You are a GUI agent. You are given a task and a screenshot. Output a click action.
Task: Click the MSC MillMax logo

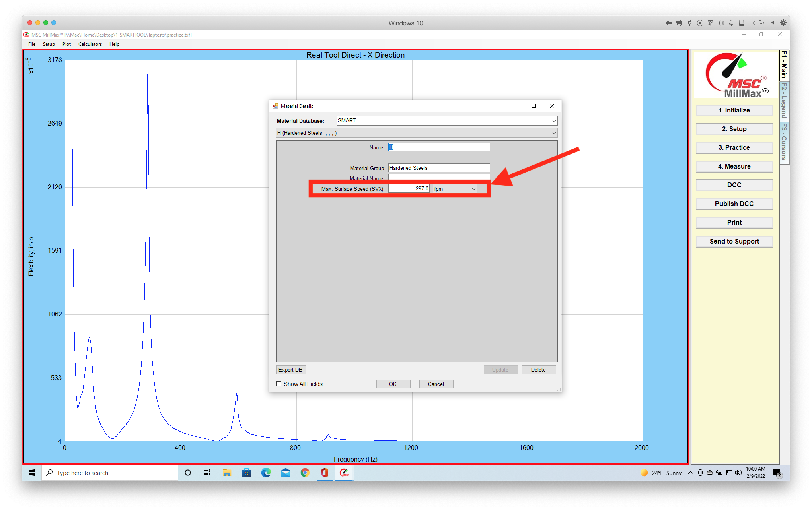[x=736, y=75]
